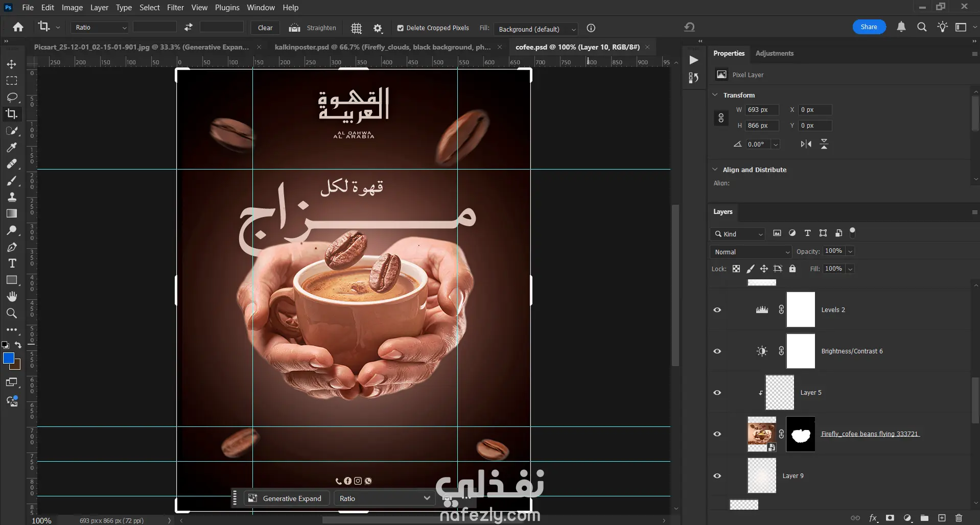The image size is (980, 525).
Task: Open additional crop settings gear
Action: coord(378,28)
